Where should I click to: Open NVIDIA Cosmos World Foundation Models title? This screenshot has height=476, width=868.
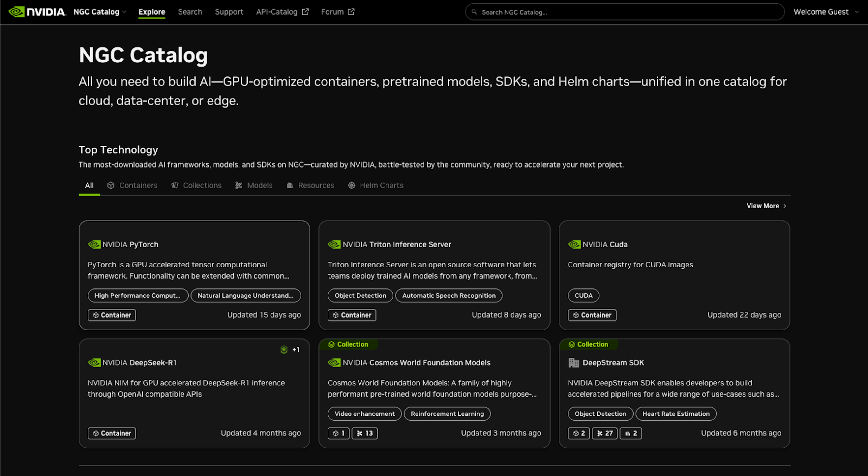[416, 363]
